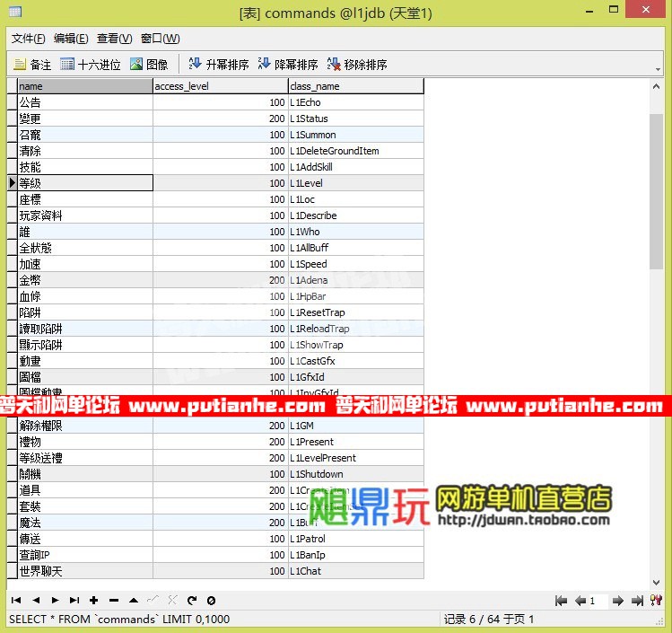Open the 编辑(E) menu

71,39
